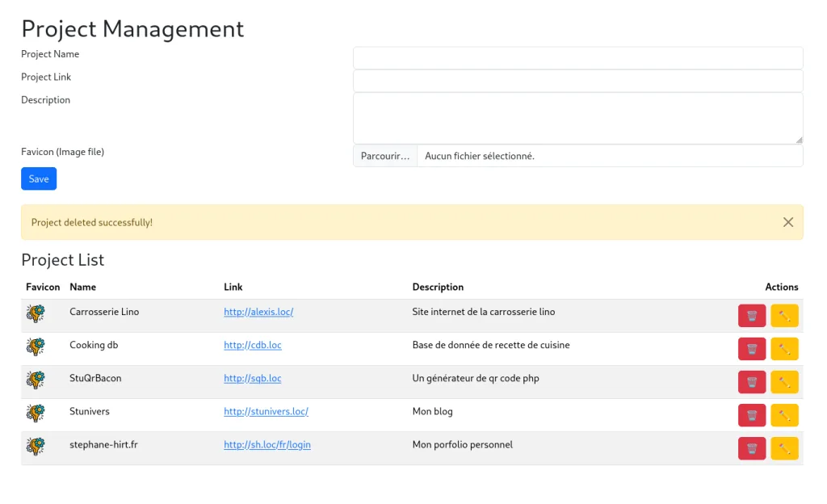
Task: Edit the stephane-hirt.fr project
Action: coord(784,448)
